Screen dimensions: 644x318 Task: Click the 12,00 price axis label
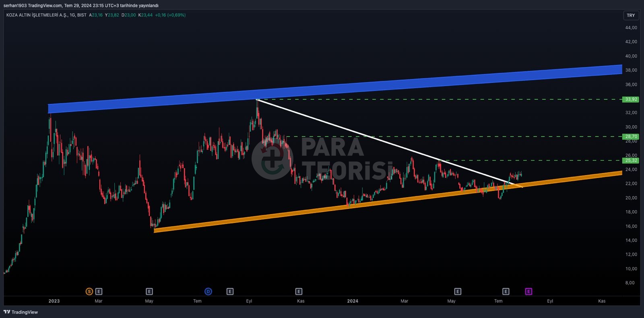click(x=631, y=255)
